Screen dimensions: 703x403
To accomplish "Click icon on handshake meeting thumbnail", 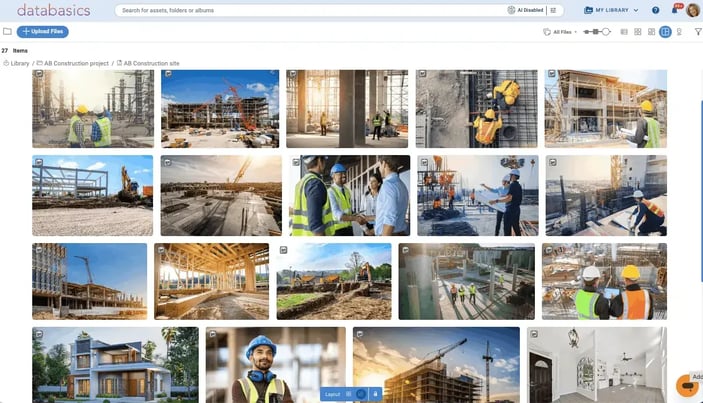I will (296, 162).
